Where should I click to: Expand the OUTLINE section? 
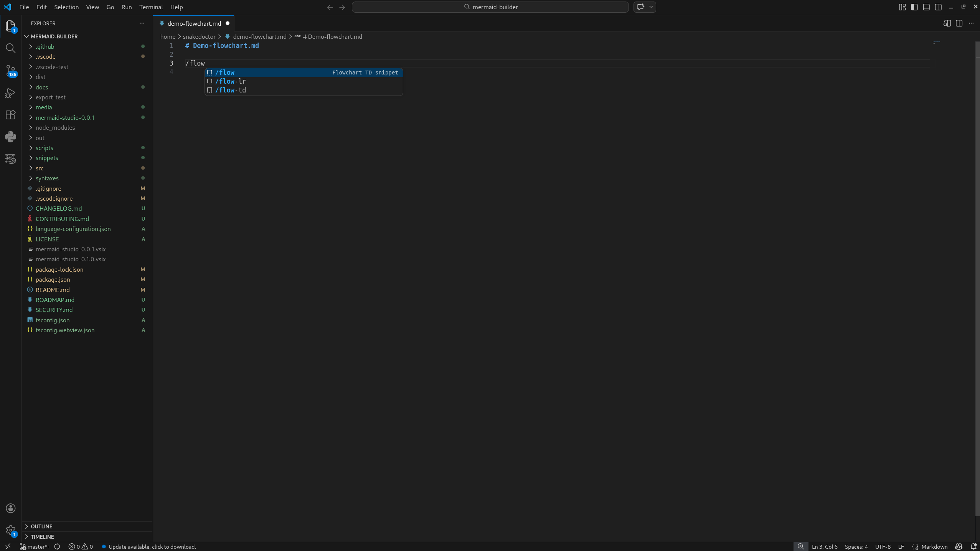click(42, 526)
